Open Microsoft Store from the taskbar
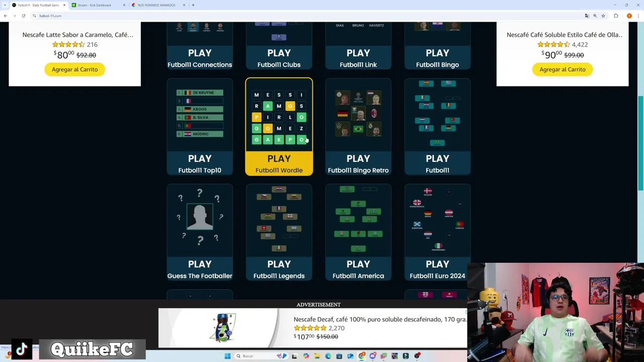 point(339,356)
